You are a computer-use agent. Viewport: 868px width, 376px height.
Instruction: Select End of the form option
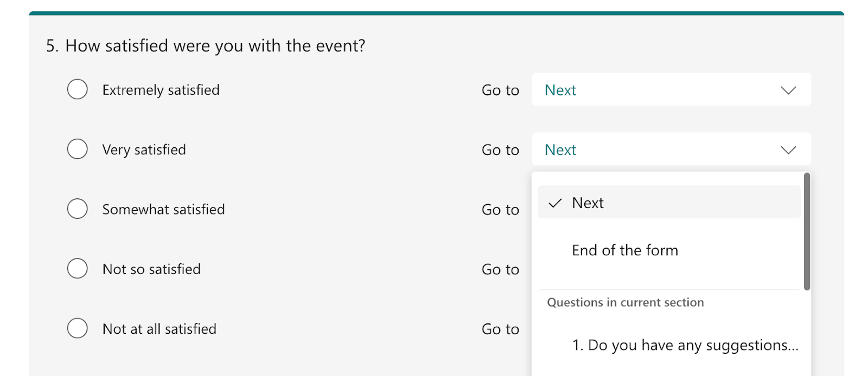coord(625,250)
